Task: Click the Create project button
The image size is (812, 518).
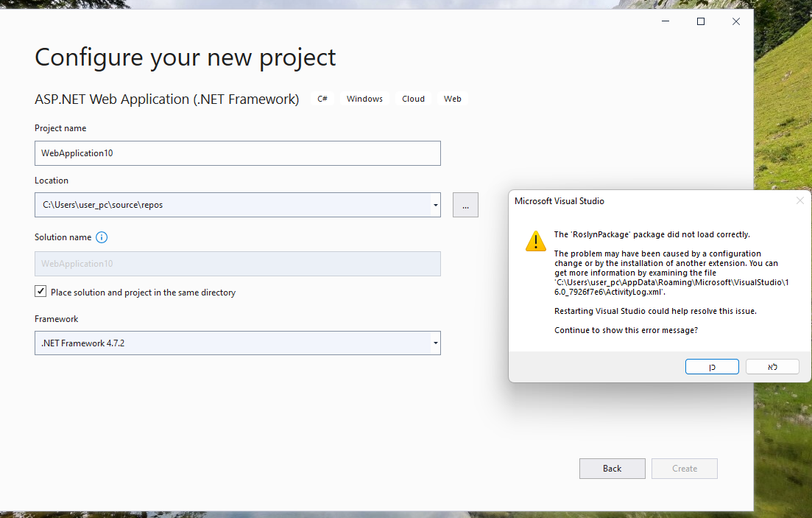Action: pyautogui.click(x=685, y=468)
